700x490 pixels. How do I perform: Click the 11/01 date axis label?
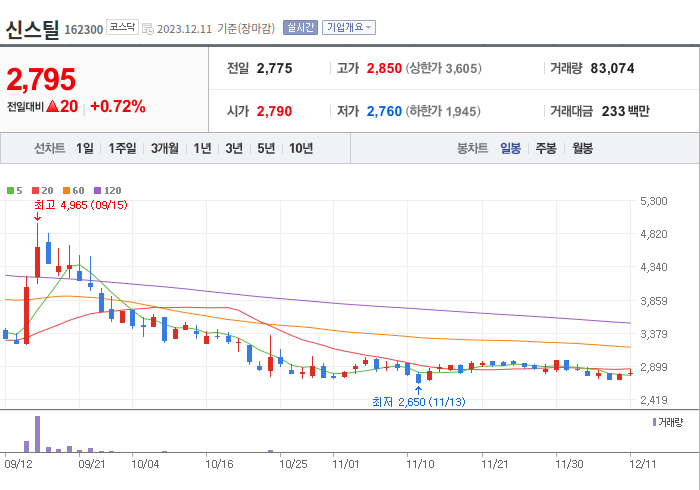coord(346,464)
